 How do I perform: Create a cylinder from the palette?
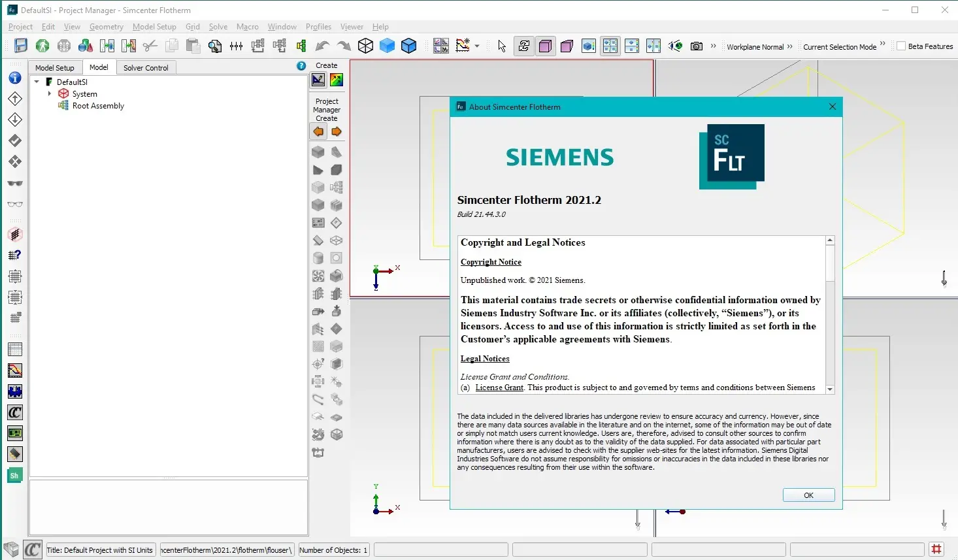[318, 258]
